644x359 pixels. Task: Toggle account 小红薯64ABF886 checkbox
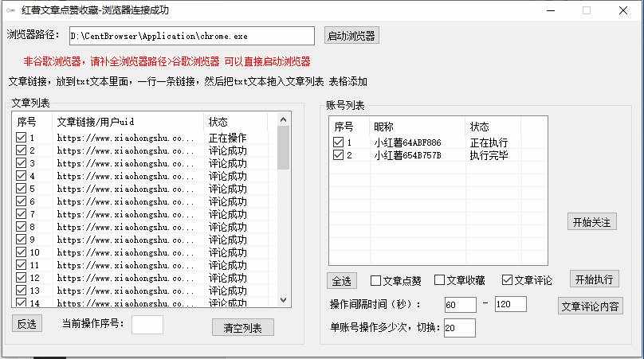[x=339, y=142]
